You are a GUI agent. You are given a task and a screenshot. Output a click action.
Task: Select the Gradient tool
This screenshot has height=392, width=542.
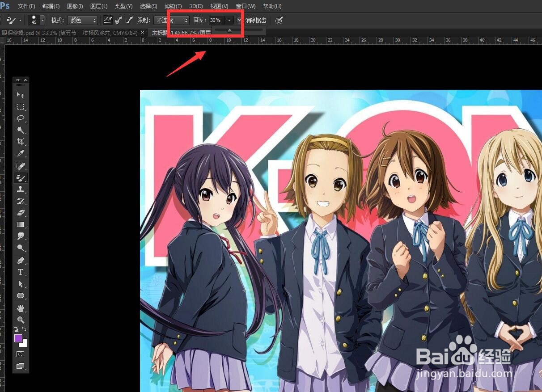pyautogui.click(x=21, y=224)
